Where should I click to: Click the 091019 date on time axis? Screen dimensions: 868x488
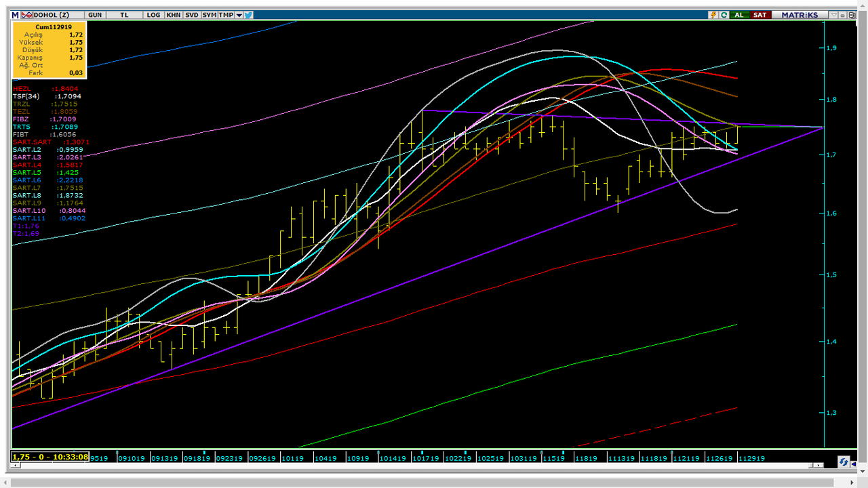132,458
